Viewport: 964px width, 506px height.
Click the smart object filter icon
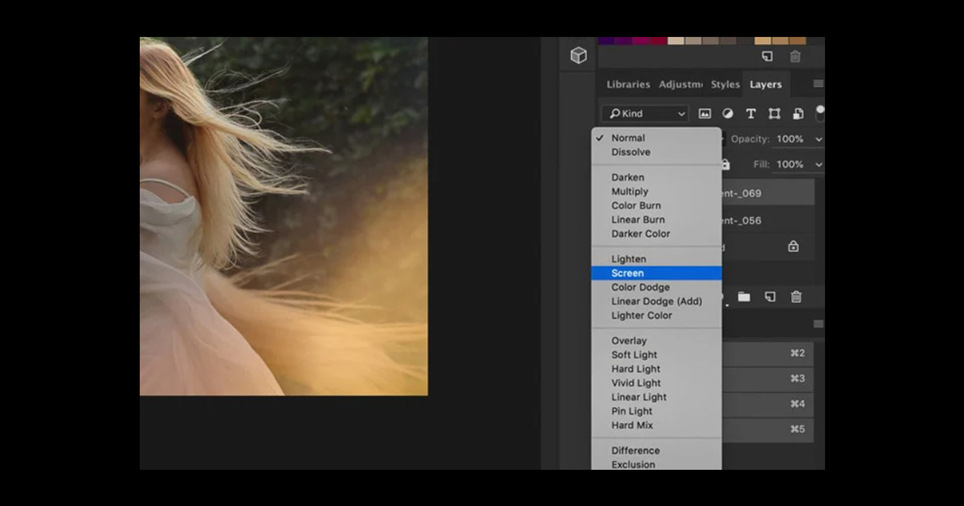pyautogui.click(x=797, y=113)
